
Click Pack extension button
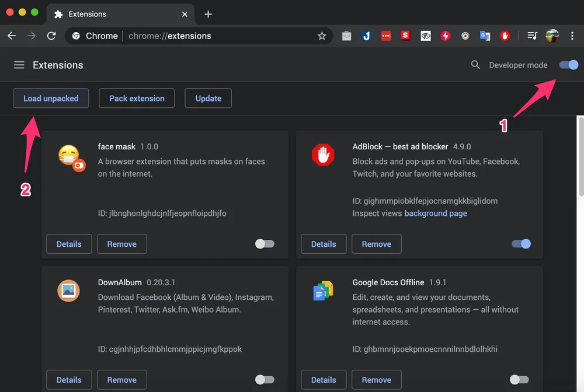(x=137, y=99)
